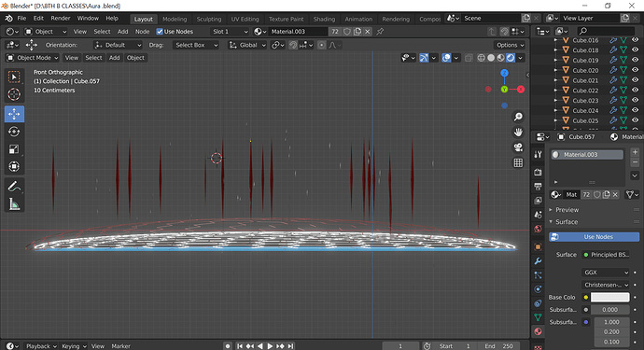Viewport: 644px width, 350px height.
Task: Switch to the Modeling workspace tab
Action: coord(175,19)
